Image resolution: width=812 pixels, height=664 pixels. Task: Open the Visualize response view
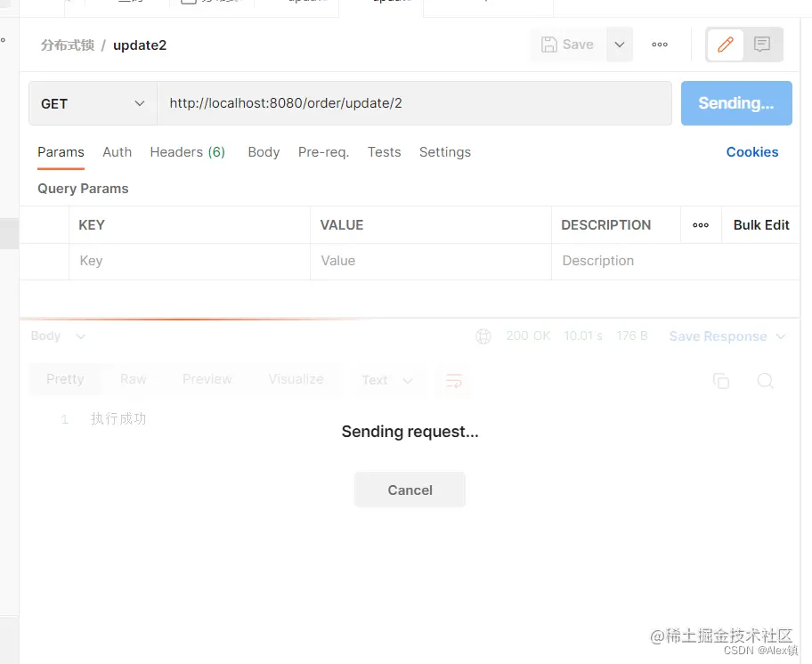(296, 379)
